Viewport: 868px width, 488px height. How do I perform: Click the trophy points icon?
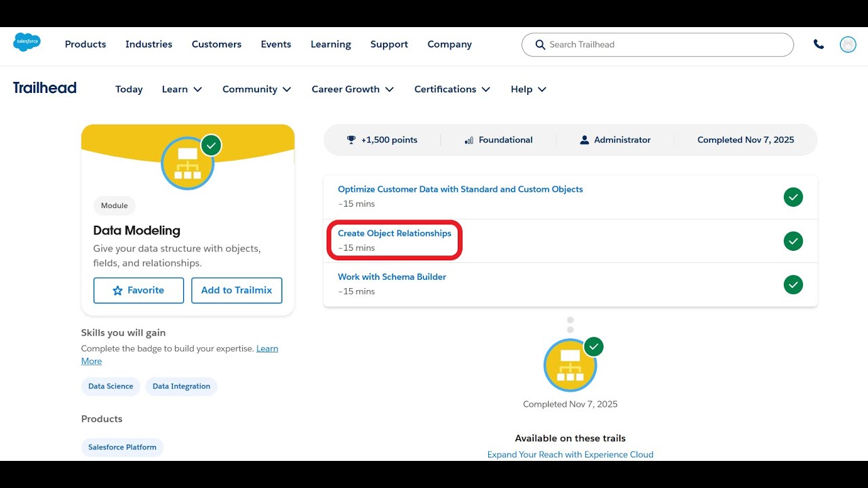[x=351, y=140]
